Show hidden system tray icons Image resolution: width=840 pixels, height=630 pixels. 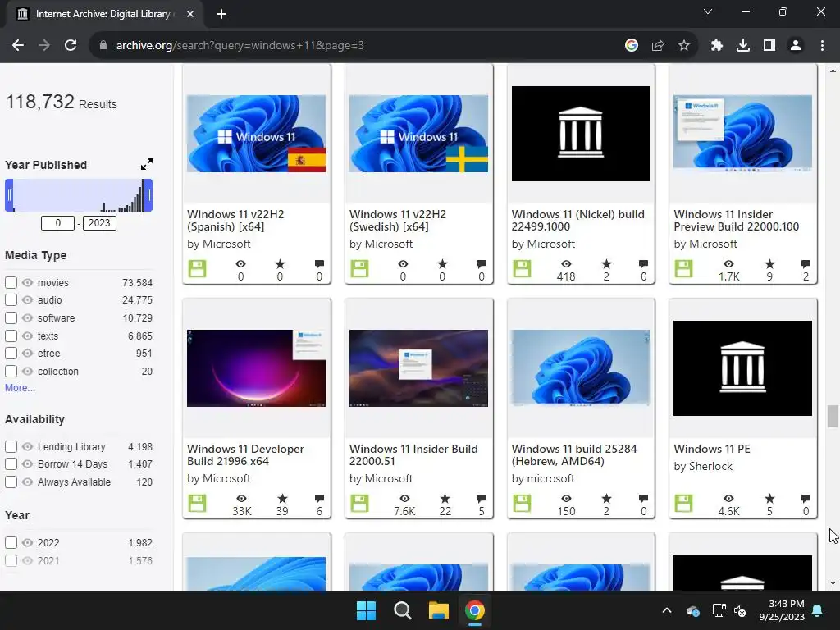[667, 610]
